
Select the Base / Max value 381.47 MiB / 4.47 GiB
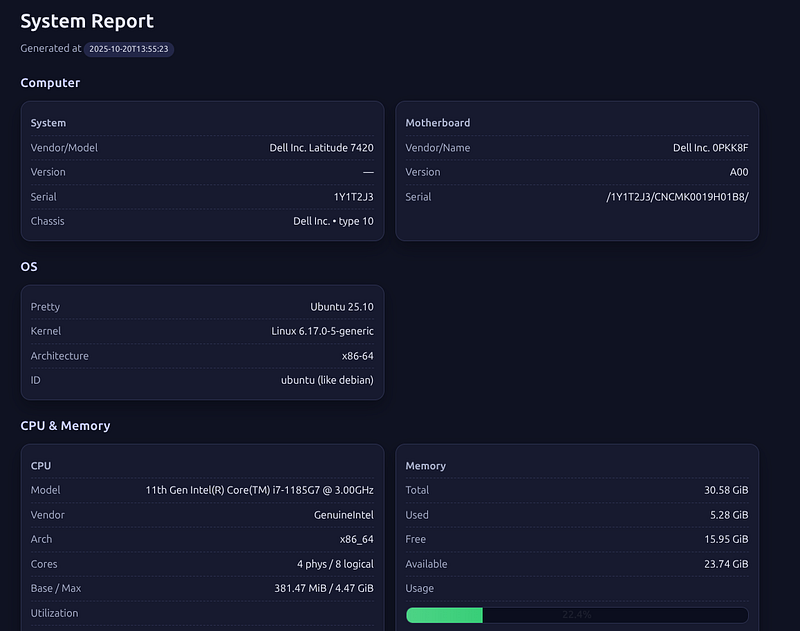pos(324,588)
